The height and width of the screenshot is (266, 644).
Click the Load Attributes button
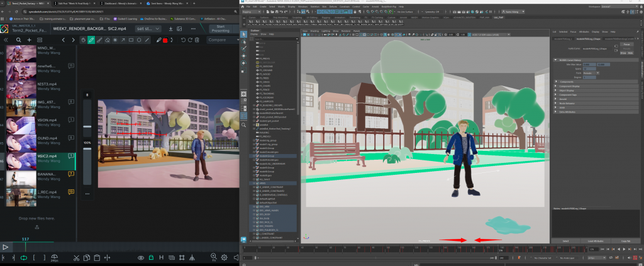coord(596,241)
